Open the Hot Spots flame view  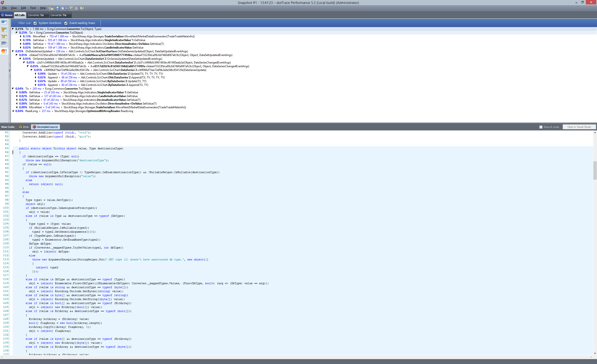[x=4, y=51]
